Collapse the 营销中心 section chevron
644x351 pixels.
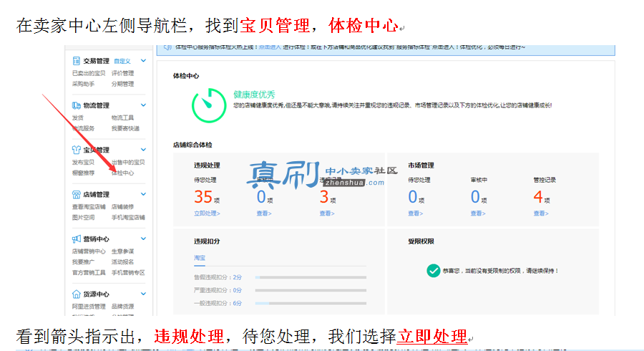[143, 239]
